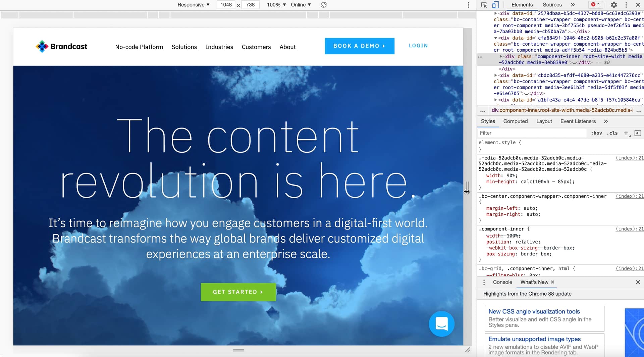Open (index):21 link for .component-inner rule

(x=630, y=229)
